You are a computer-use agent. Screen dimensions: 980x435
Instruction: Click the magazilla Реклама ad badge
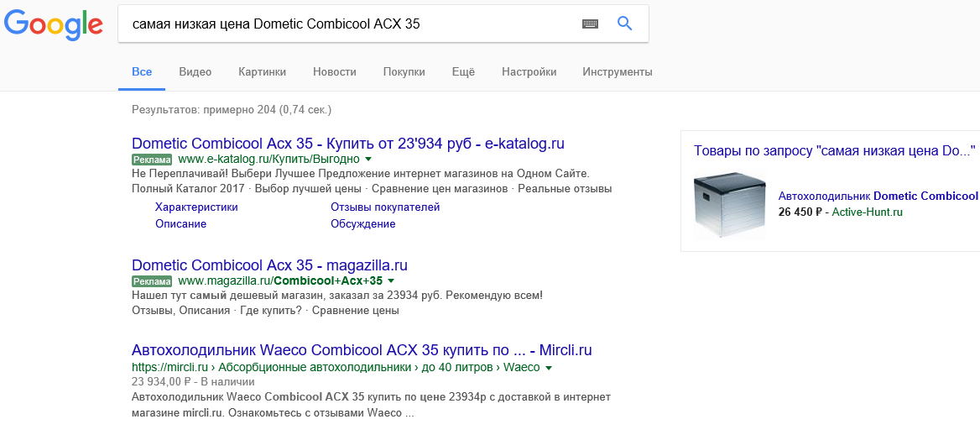click(x=152, y=280)
